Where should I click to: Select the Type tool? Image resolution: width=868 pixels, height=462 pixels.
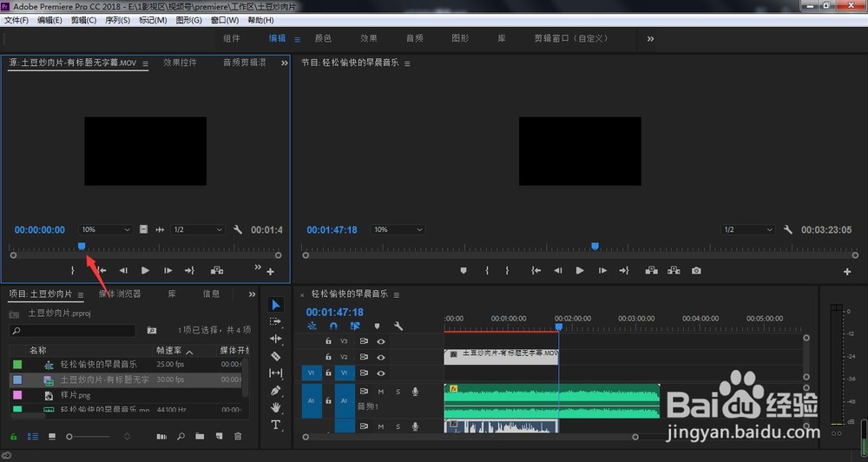tap(276, 425)
